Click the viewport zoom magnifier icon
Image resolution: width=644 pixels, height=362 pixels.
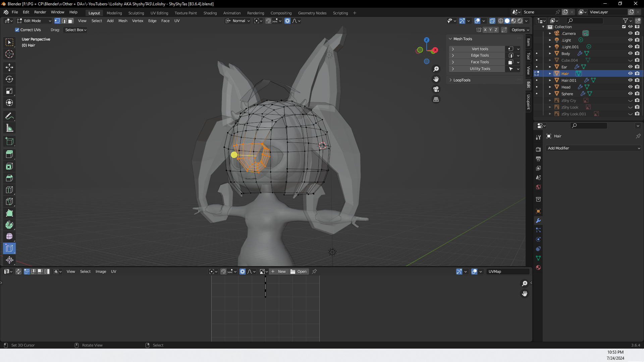tap(436, 69)
